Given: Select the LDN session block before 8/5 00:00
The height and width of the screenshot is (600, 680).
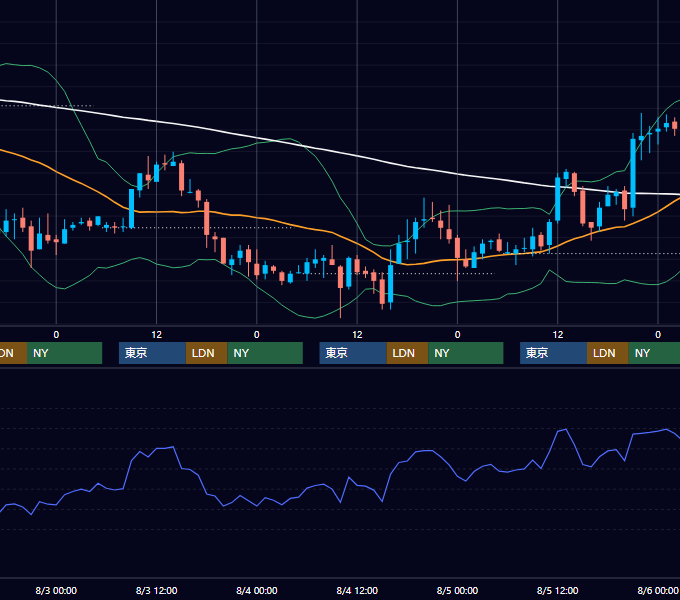Looking at the screenshot, I should point(408,353).
